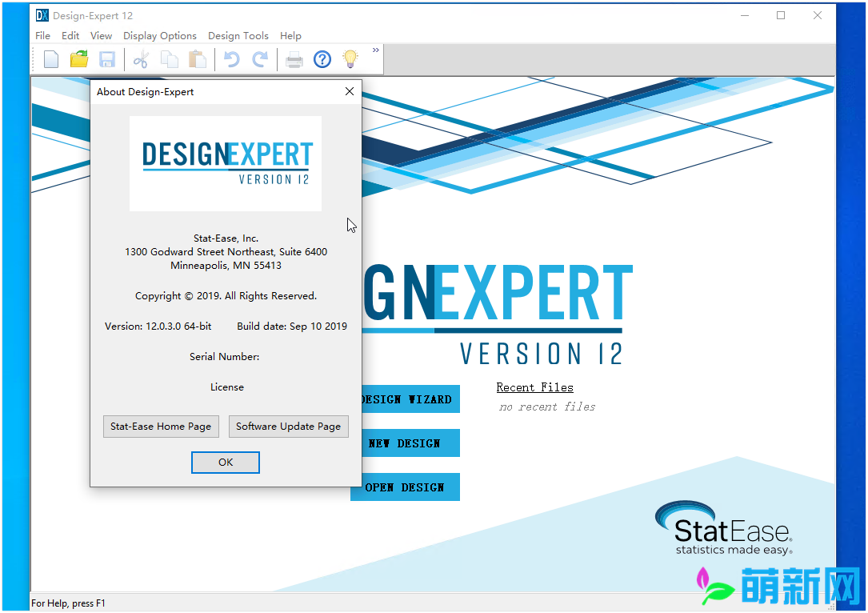Viewport: 868px width, 613px height.
Task: Select the Cut scissors icon
Action: tap(141, 58)
